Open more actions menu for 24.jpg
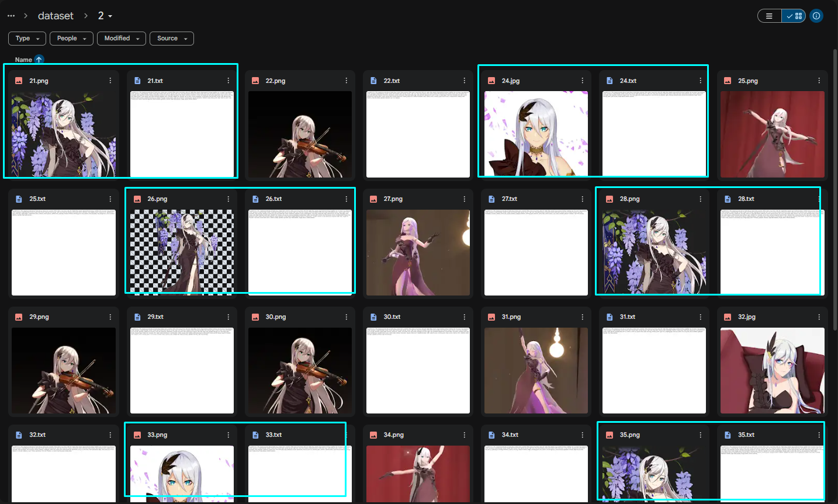838x504 pixels. [582, 81]
